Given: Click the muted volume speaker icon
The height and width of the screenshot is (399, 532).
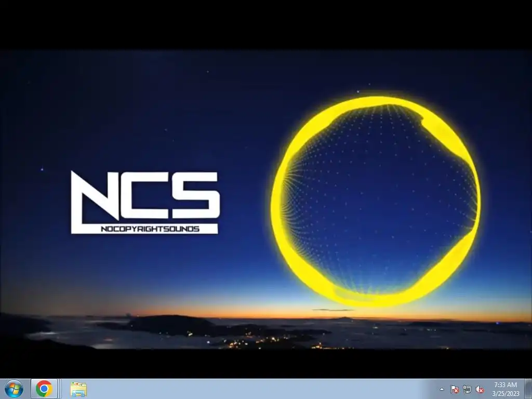Looking at the screenshot, I should pyautogui.click(x=480, y=389).
